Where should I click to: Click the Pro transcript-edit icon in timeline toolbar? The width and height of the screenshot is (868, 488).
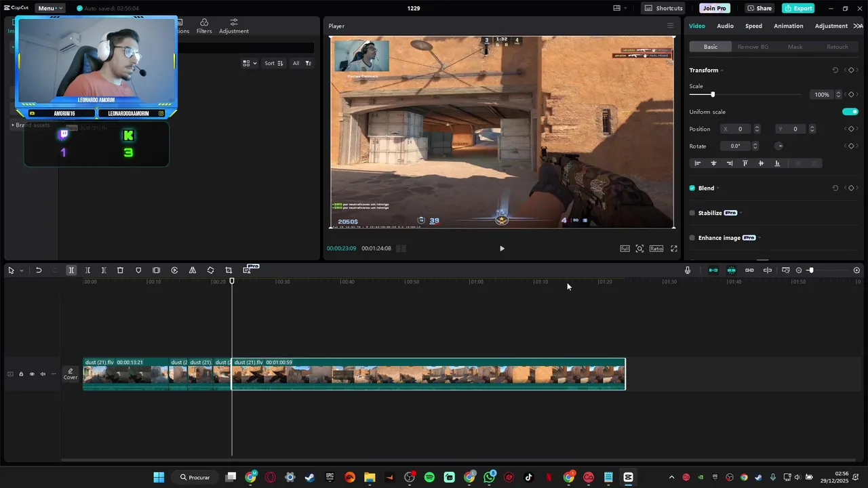(x=248, y=270)
